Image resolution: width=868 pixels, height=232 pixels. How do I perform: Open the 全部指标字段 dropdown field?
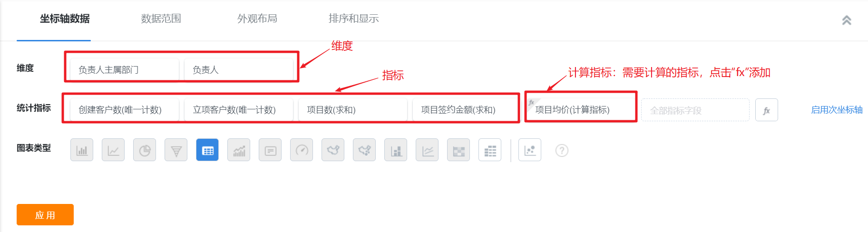[x=695, y=110]
